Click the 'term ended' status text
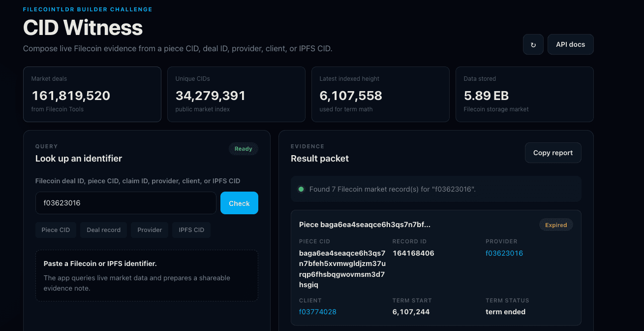644x331 pixels. coord(505,312)
